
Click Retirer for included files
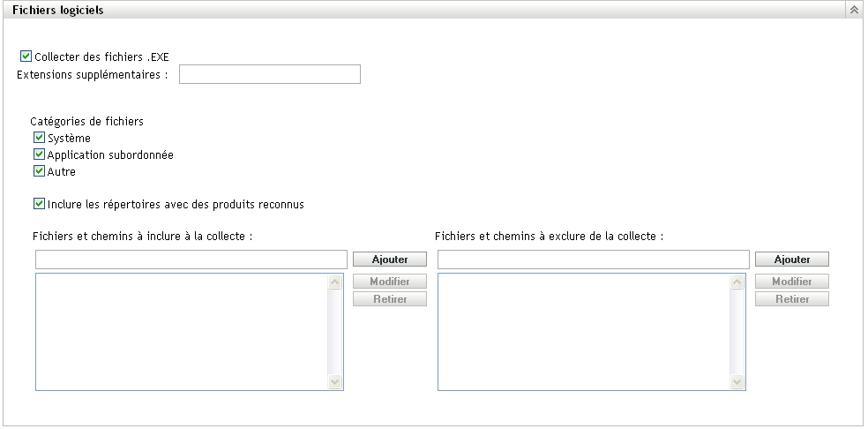(x=390, y=299)
